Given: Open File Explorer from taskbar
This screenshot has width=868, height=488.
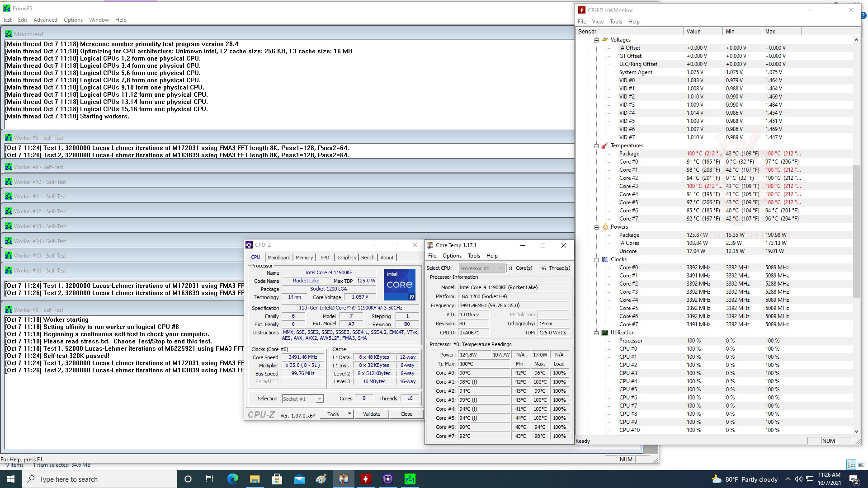Looking at the screenshot, I should click(x=255, y=479).
